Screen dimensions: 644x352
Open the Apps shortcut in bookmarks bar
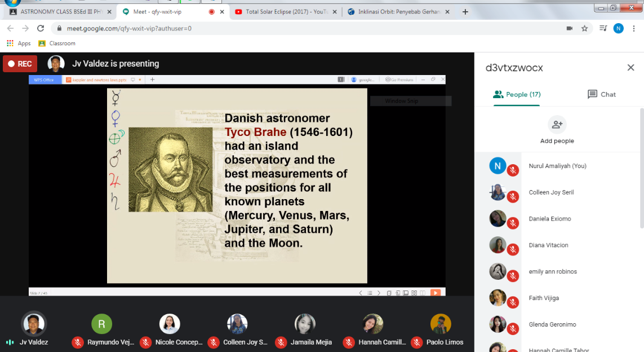[19, 43]
